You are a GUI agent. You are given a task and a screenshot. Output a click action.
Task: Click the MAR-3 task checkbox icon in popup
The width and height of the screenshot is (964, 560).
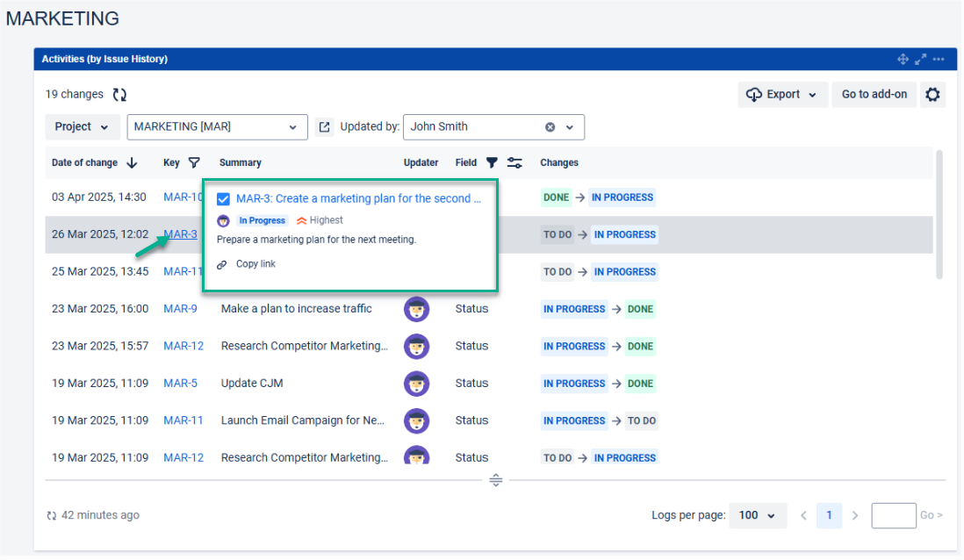point(224,199)
